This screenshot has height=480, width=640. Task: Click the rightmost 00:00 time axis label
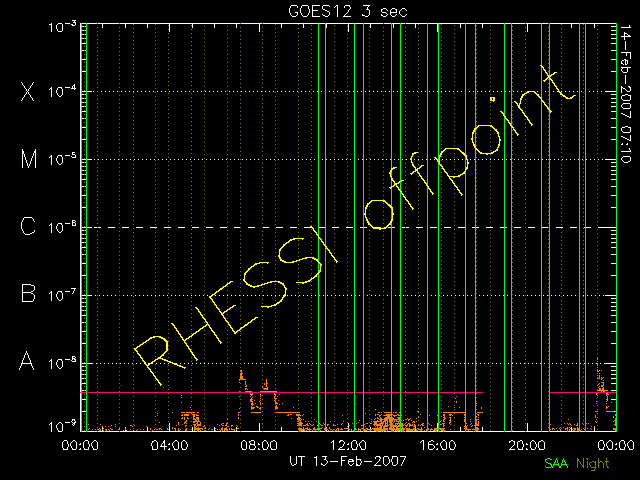[616, 445]
